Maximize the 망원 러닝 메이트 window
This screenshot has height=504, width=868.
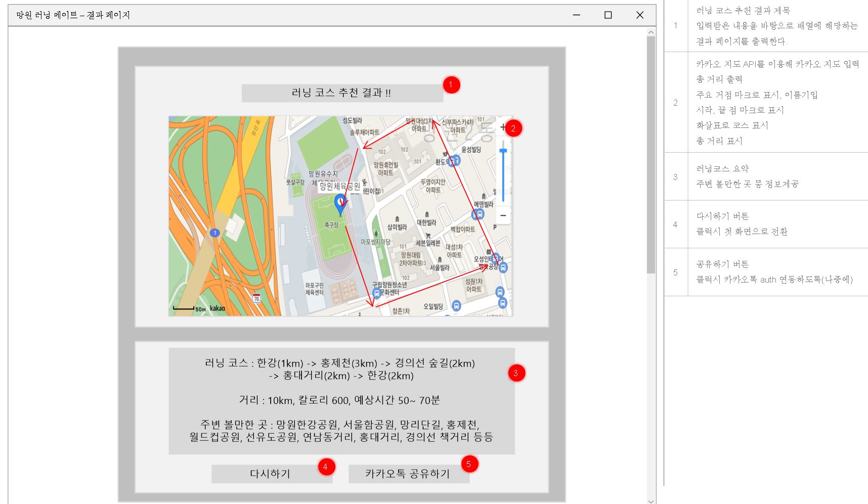(608, 15)
